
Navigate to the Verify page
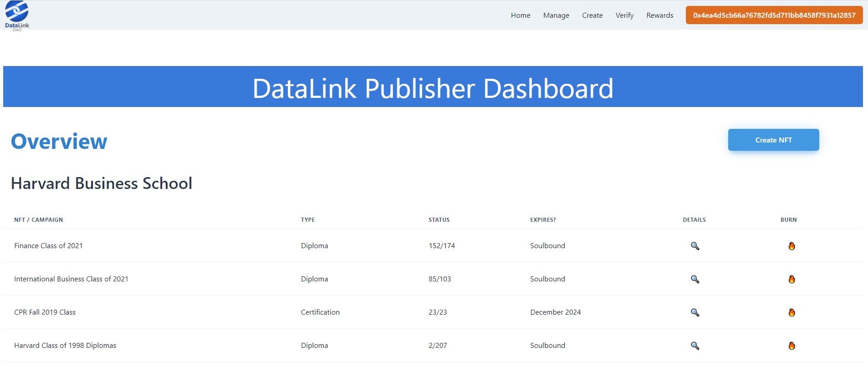(624, 15)
